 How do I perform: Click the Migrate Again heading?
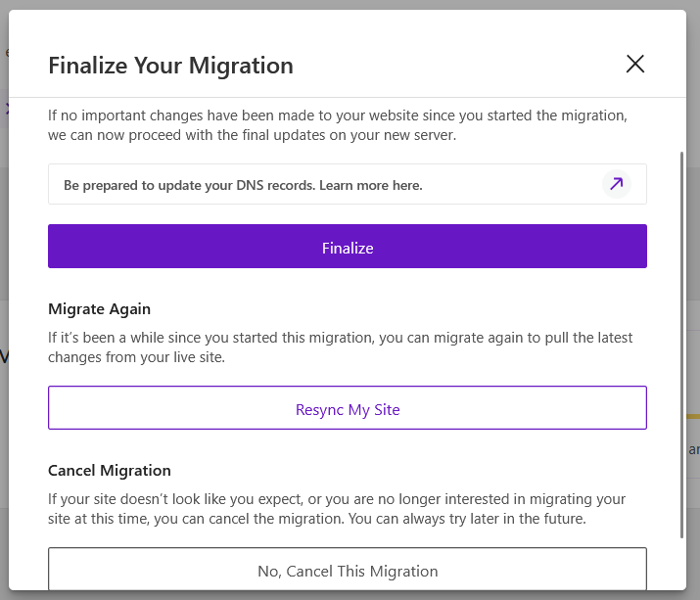point(99,308)
